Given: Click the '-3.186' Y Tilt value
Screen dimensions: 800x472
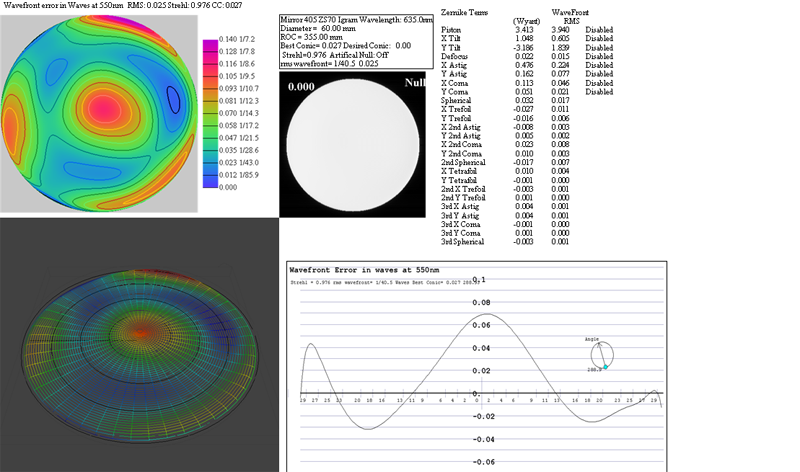Looking at the screenshot, I should [x=523, y=47].
